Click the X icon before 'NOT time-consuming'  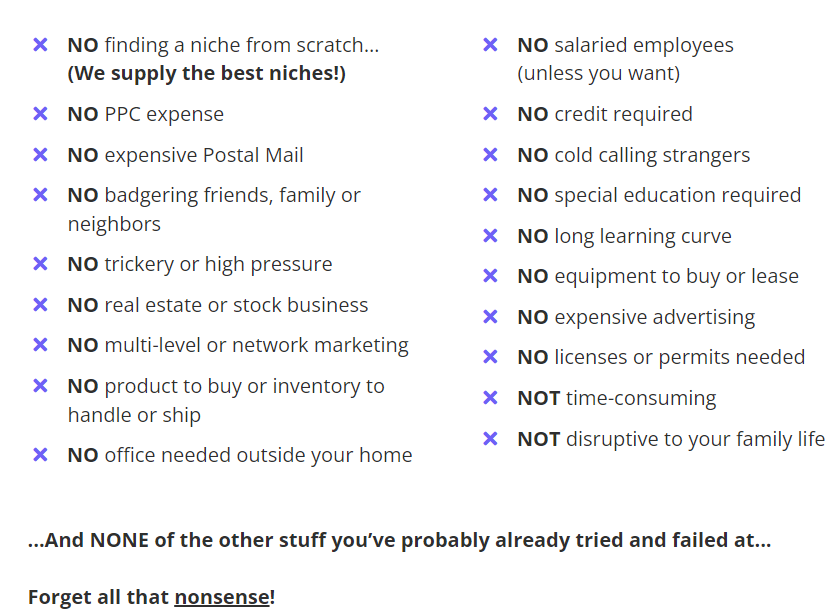point(490,398)
